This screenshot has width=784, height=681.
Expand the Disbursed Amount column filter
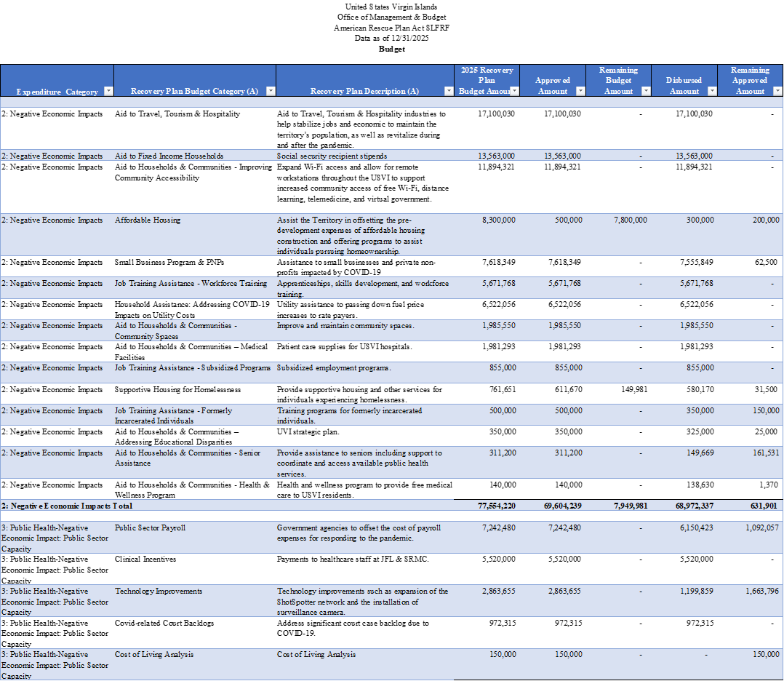712,91
